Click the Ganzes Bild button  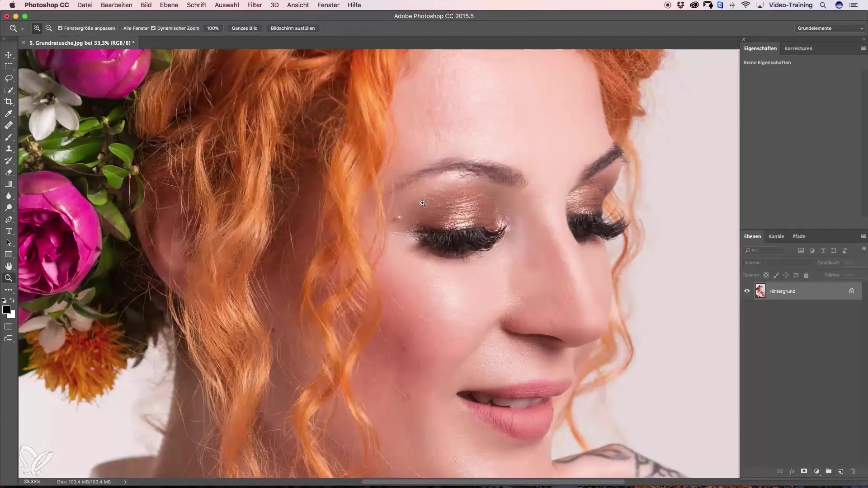[x=245, y=28]
